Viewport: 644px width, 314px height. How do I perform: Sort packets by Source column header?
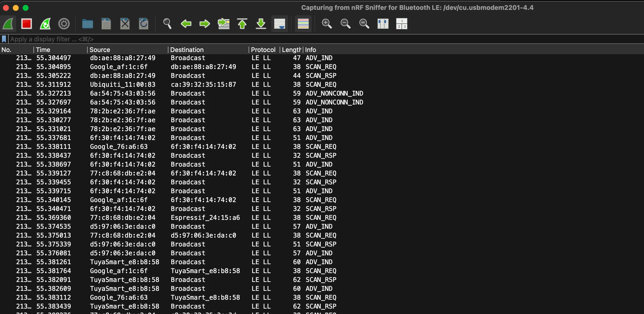[x=100, y=50]
